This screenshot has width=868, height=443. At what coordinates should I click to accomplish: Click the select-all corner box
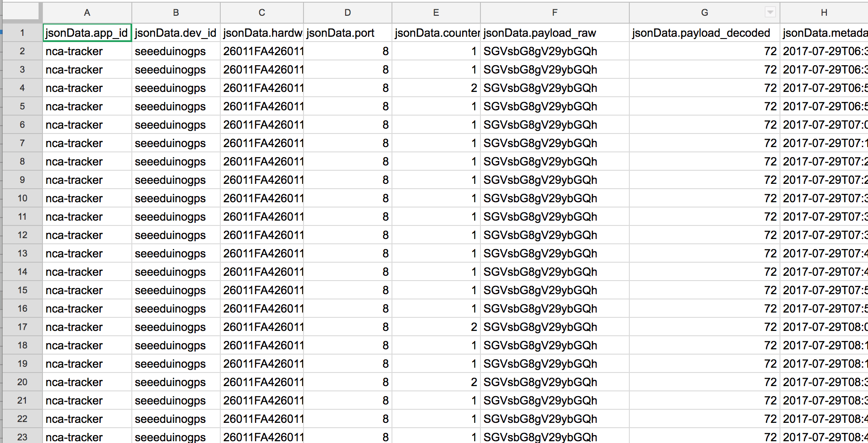[x=21, y=11]
